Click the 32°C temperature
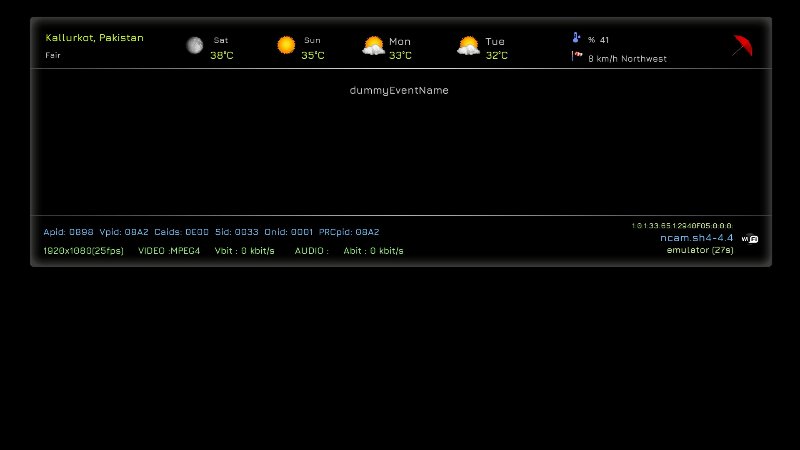 (496, 55)
